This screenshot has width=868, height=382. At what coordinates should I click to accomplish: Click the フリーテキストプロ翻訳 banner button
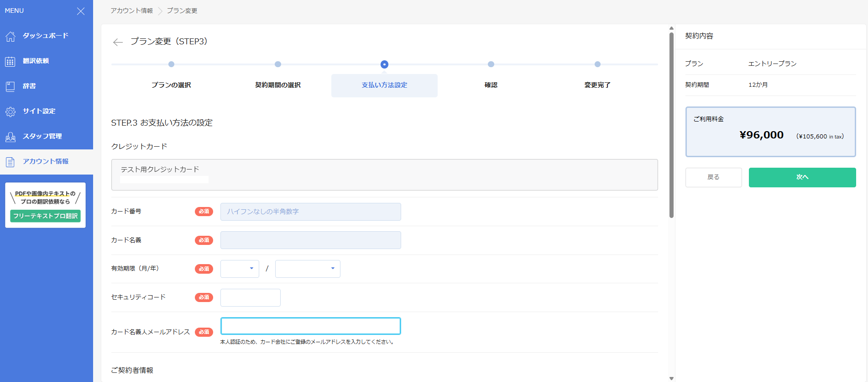pos(46,216)
